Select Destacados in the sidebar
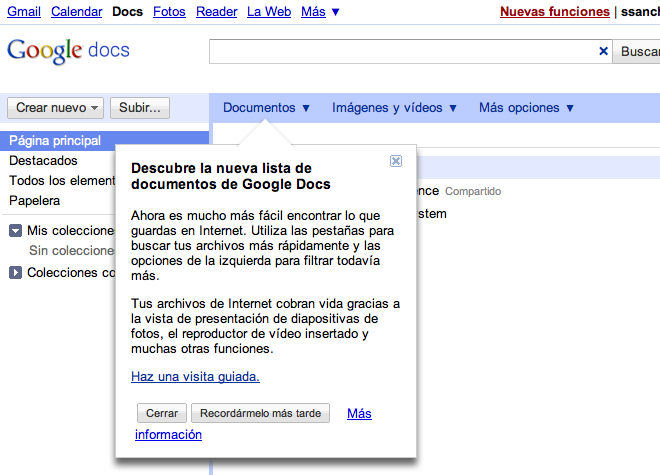This screenshot has height=475, width=660. [43, 160]
